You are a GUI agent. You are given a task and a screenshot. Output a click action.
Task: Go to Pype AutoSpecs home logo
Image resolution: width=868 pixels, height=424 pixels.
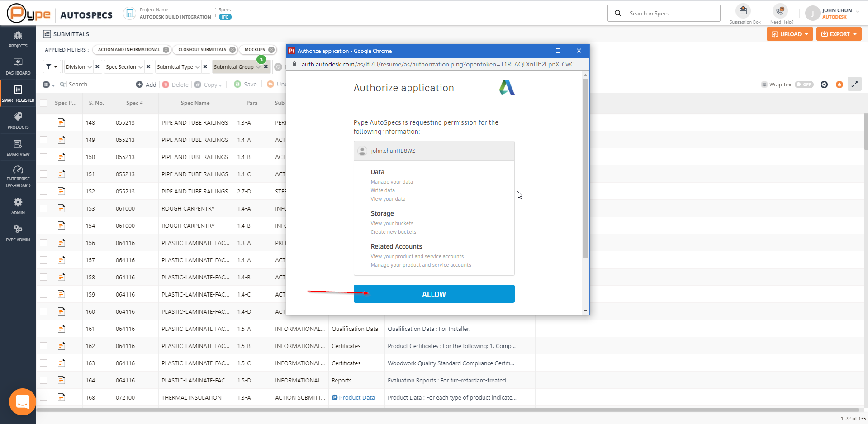[28, 14]
